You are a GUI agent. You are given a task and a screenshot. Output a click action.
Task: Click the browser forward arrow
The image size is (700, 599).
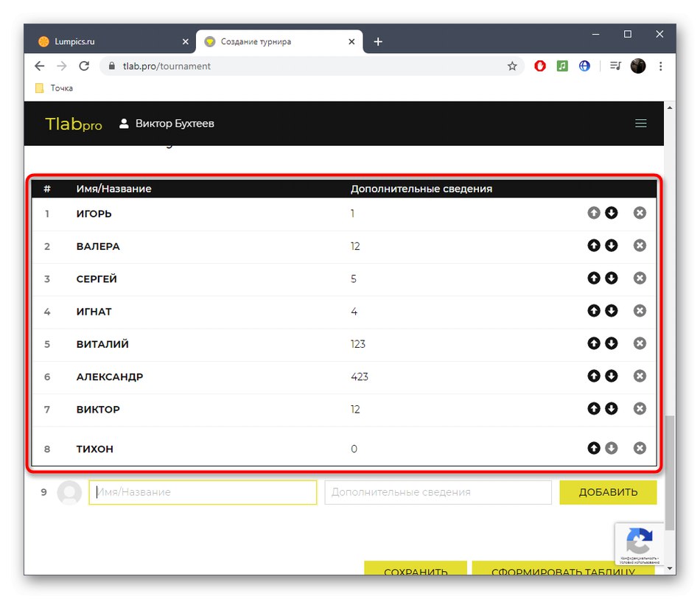tap(62, 66)
